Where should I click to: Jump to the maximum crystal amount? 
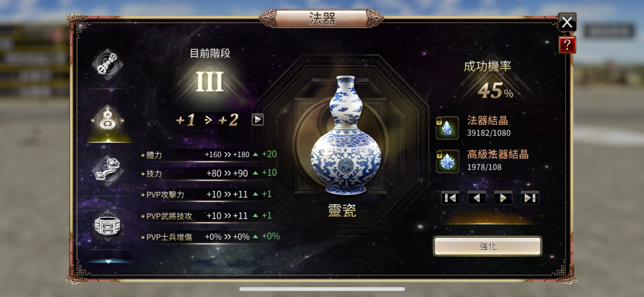(x=530, y=198)
